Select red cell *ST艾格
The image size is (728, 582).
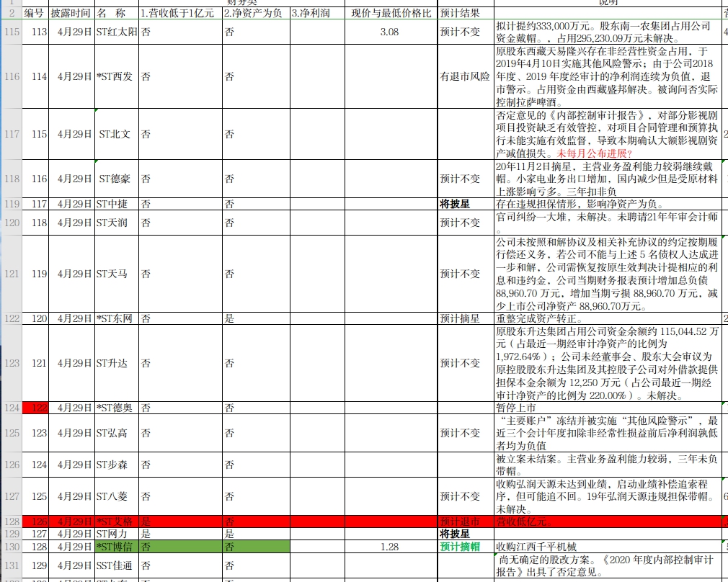pyautogui.click(x=117, y=521)
